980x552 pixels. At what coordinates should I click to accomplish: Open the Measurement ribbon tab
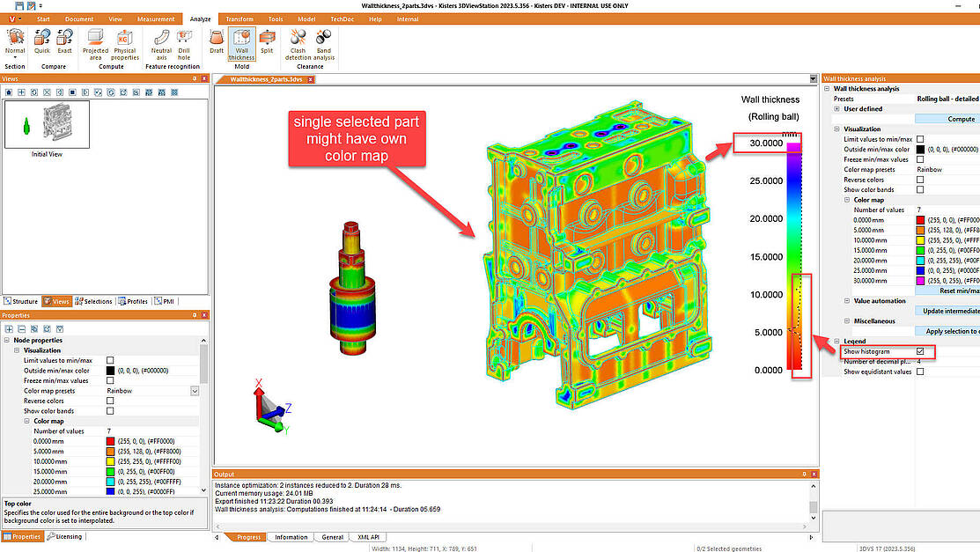pyautogui.click(x=156, y=19)
